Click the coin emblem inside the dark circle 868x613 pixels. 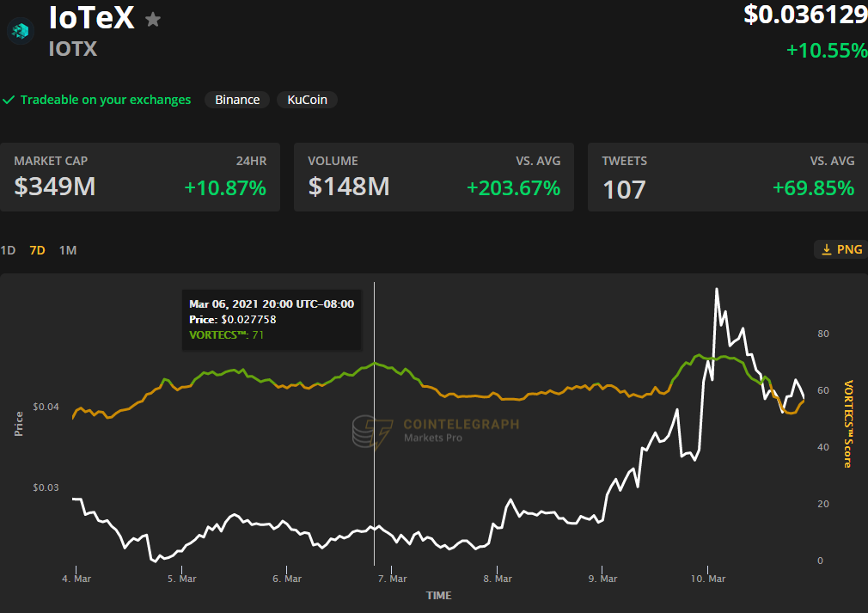point(19,31)
